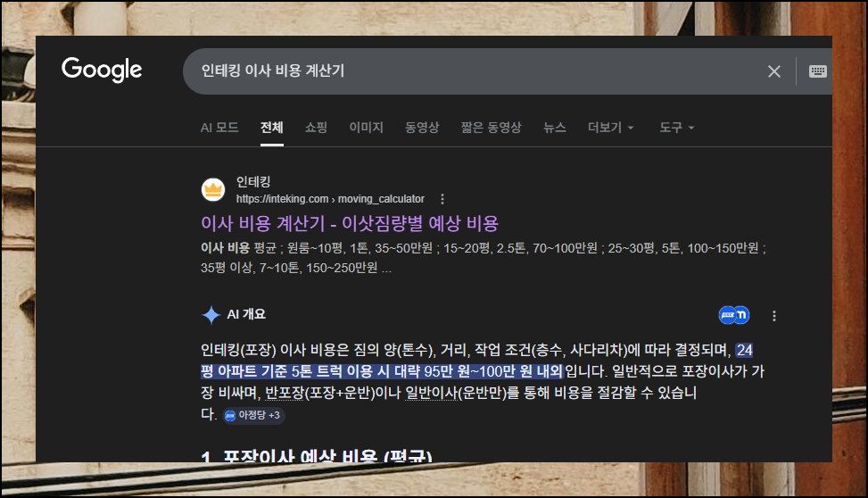Viewport: 868px width, 498px height.
Task: Open more options for 인테킹 result
Action: click(442, 199)
